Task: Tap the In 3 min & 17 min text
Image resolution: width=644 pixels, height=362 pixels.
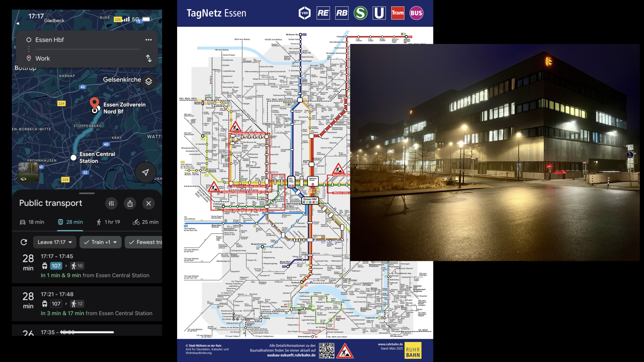Action: [62, 313]
